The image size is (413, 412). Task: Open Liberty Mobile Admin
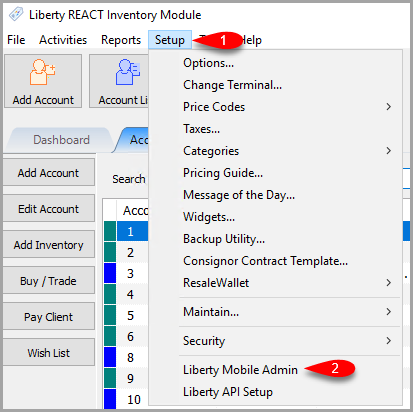tap(275, 370)
